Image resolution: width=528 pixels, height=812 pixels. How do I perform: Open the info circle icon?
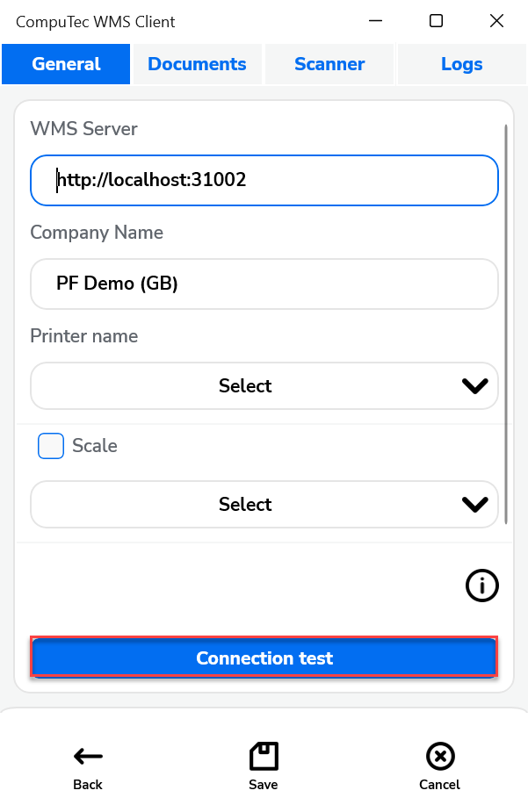[x=481, y=586]
